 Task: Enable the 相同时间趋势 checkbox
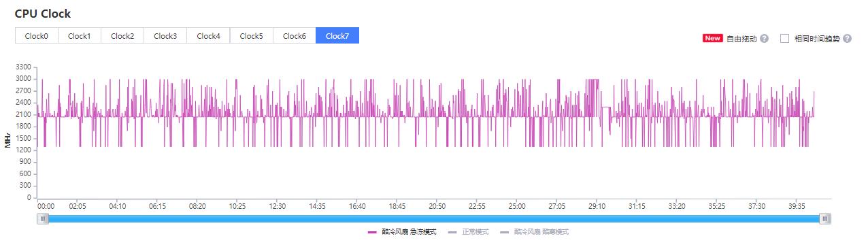coord(784,39)
